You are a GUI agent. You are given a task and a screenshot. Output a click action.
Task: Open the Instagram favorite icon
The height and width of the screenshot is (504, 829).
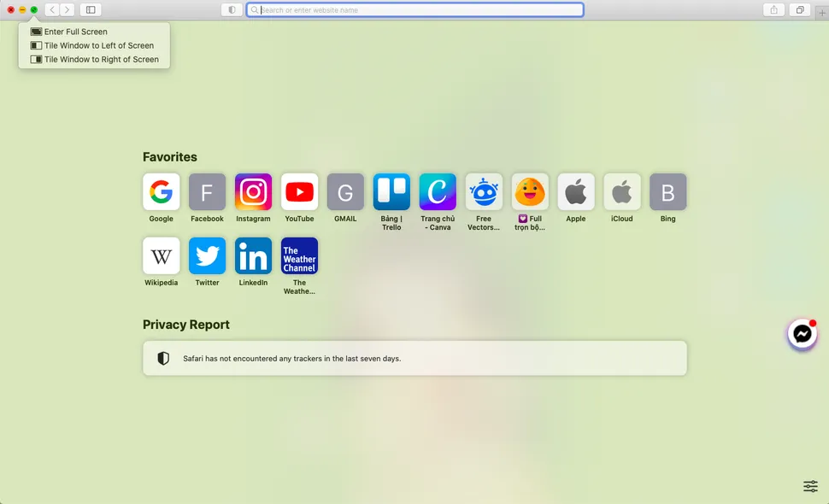pos(253,192)
